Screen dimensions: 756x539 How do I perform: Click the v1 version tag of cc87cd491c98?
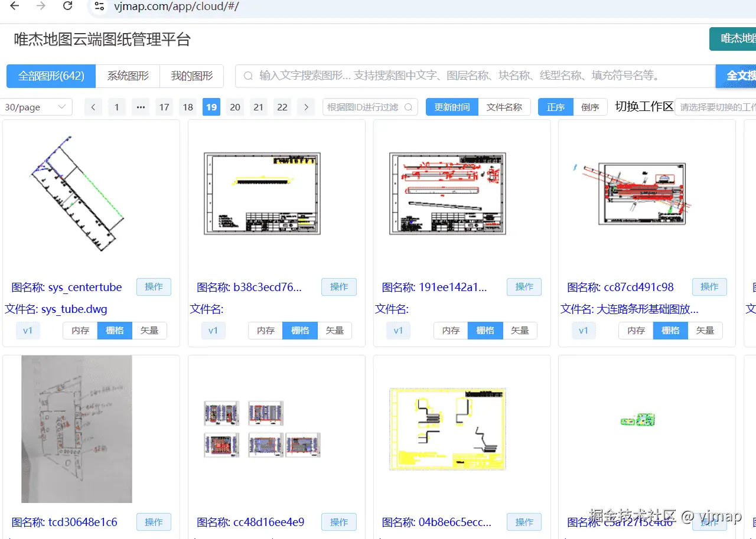[x=584, y=331]
